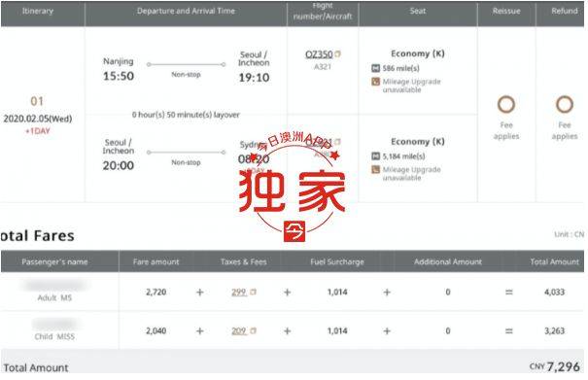The image size is (588, 380).
Task: Click the popup icon beside second flight number
Action: 337,142
